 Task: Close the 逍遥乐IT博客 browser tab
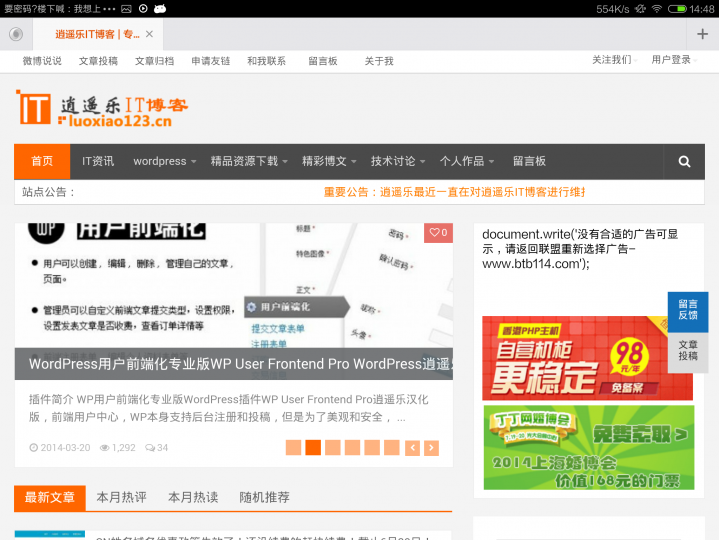tap(149, 34)
